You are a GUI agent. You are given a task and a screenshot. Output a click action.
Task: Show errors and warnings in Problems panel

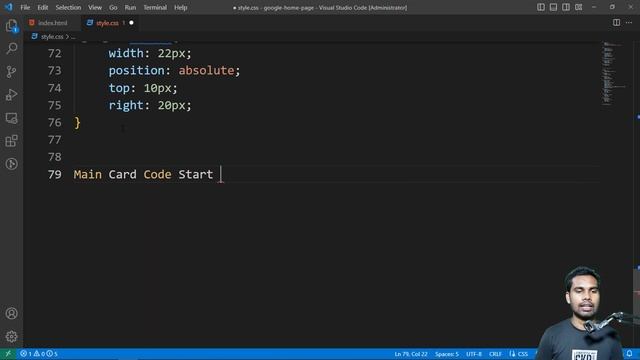tap(39, 354)
